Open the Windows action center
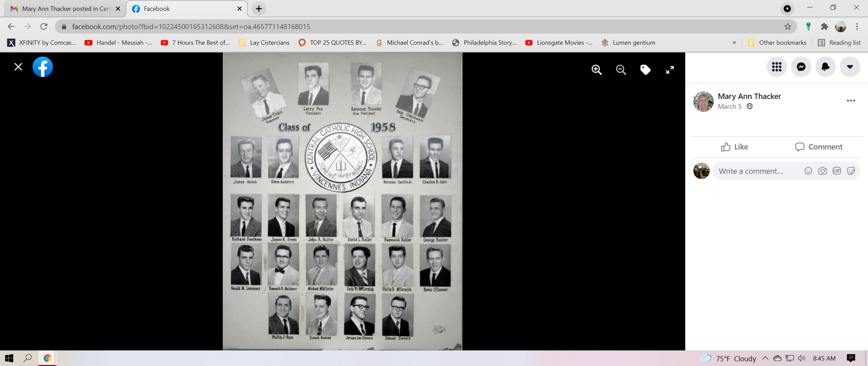This screenshot has width=868, height=366. (851, 358)
